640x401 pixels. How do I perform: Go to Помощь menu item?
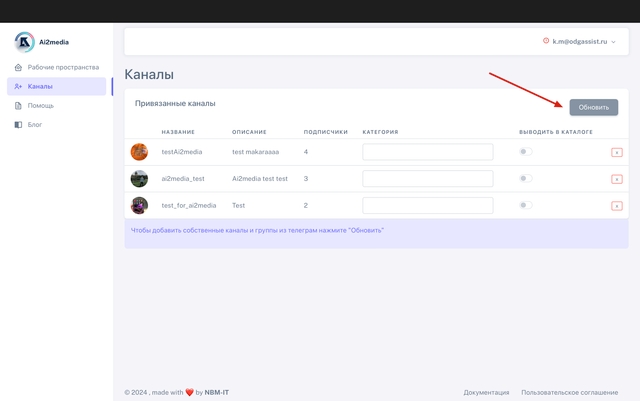pyautogui.click(x=41, y=105)
